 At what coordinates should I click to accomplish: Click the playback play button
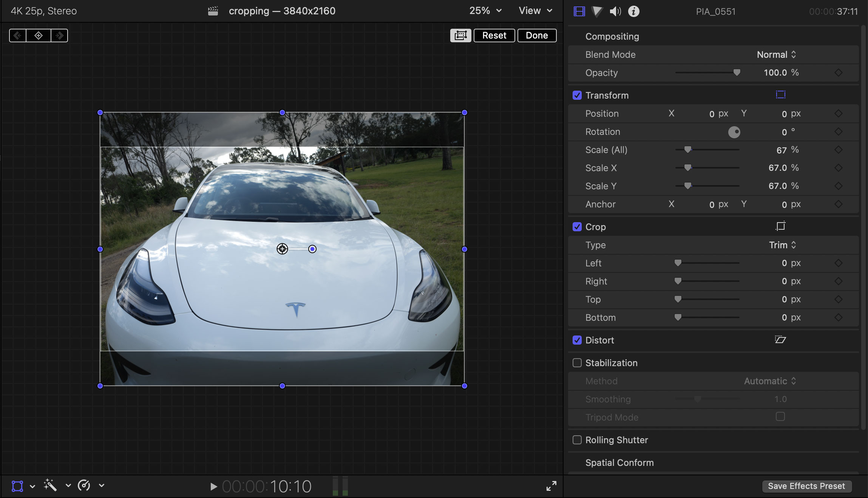point(213,485)
